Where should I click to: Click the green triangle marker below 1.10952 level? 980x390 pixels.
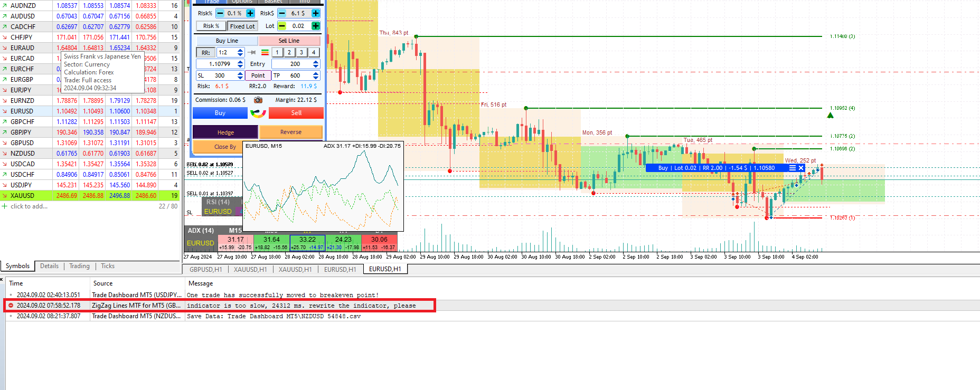(831, 115)
